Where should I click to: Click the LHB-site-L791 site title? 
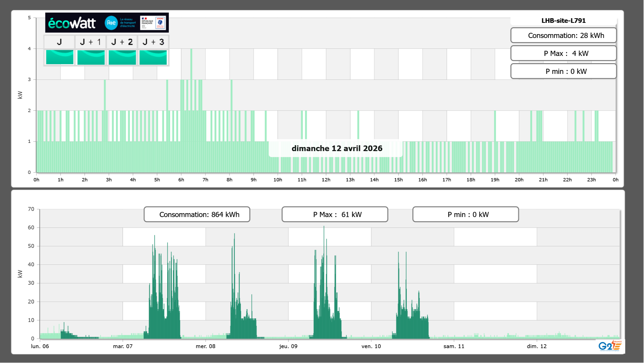pyautogui.click(x=563, y=21)
